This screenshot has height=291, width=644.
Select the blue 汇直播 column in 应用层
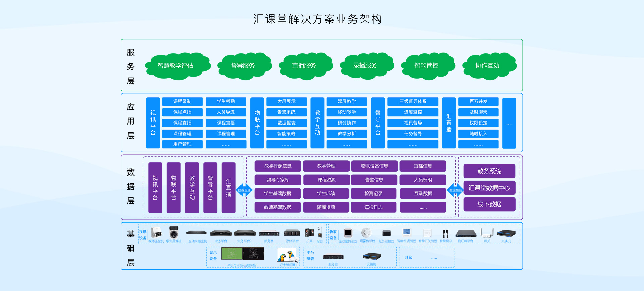click(x=449, y=123)
